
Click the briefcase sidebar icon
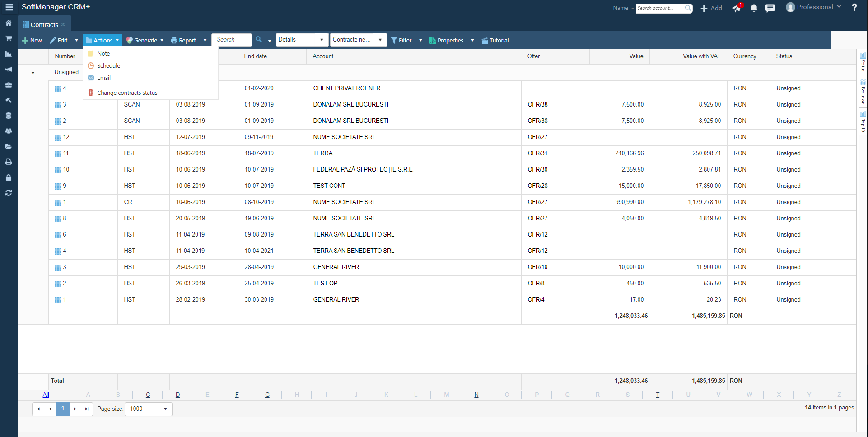point(9,85)
